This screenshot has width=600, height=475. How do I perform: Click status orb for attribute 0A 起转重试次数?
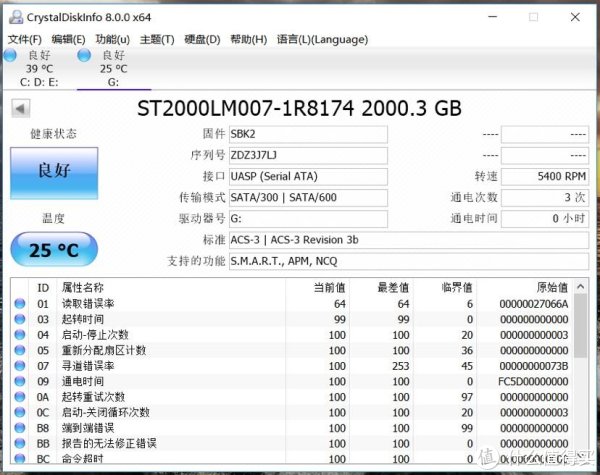pyautogui.click(x=20, y=397)
